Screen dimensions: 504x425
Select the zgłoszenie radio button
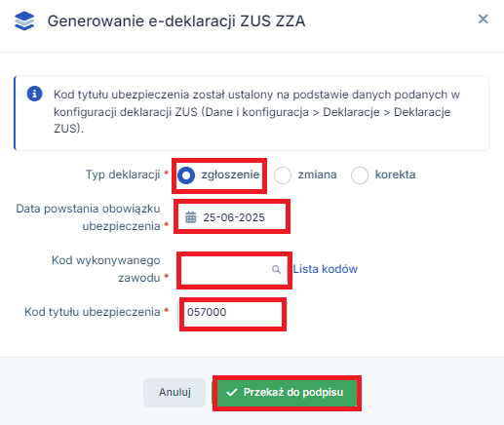tap(186, 175)
